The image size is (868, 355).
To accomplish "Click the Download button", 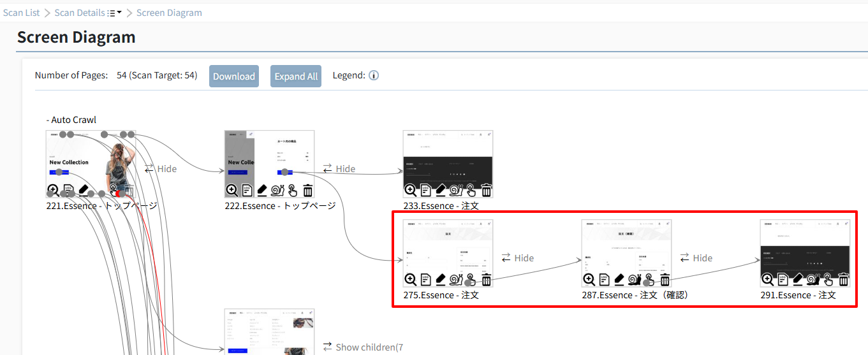I will click(x=234, y=76).
